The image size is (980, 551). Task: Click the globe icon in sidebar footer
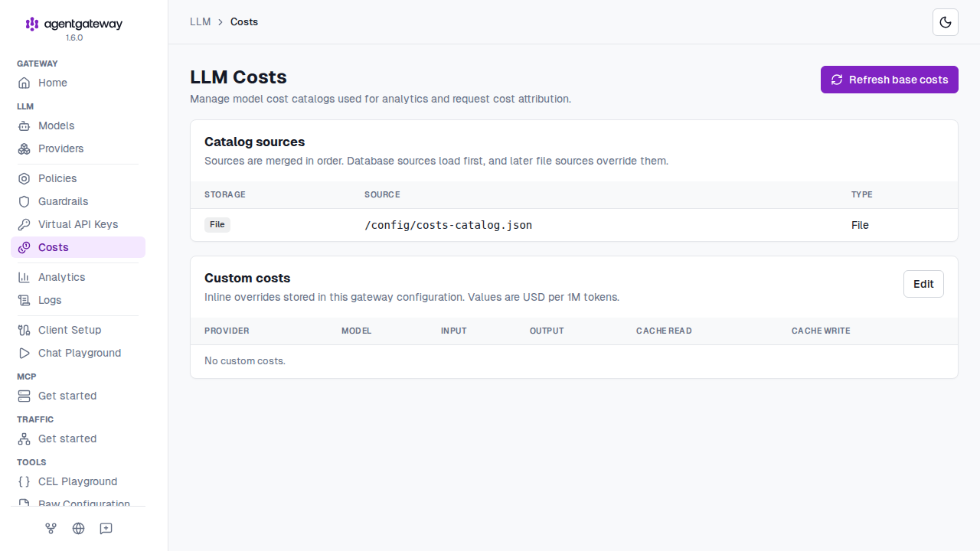pos(78,528)
